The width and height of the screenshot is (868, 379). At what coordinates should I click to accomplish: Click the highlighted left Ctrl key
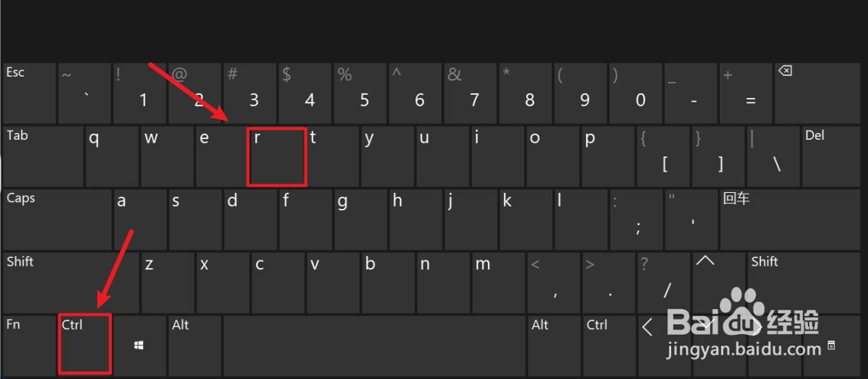pos(85,343)
